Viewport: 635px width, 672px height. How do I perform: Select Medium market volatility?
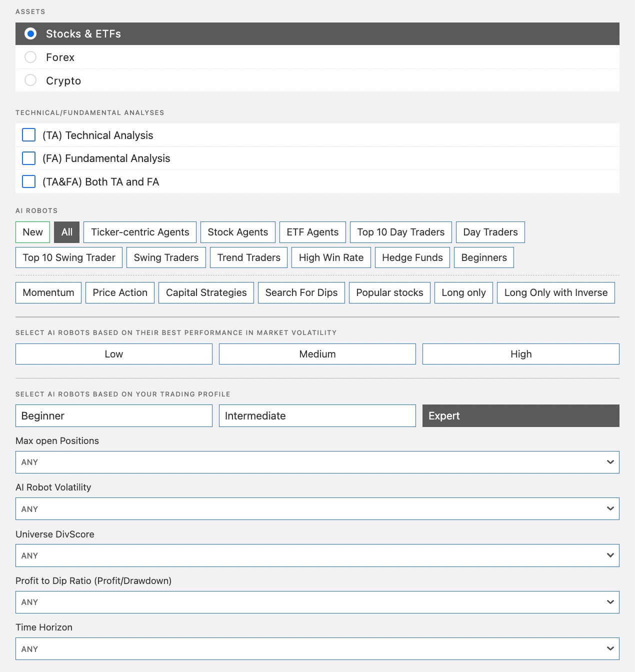(317, 354)
